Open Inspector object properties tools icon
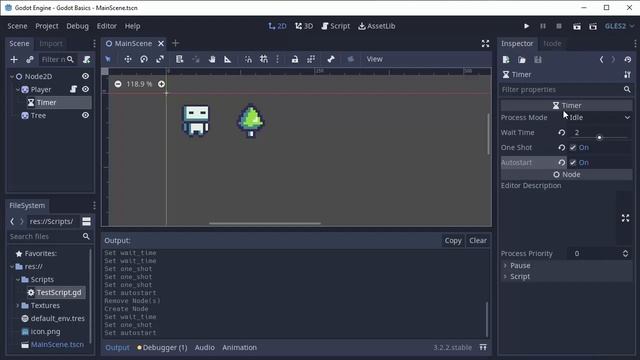Image resolution: width=640 pixels, height=360 pixels. (627, 75)
